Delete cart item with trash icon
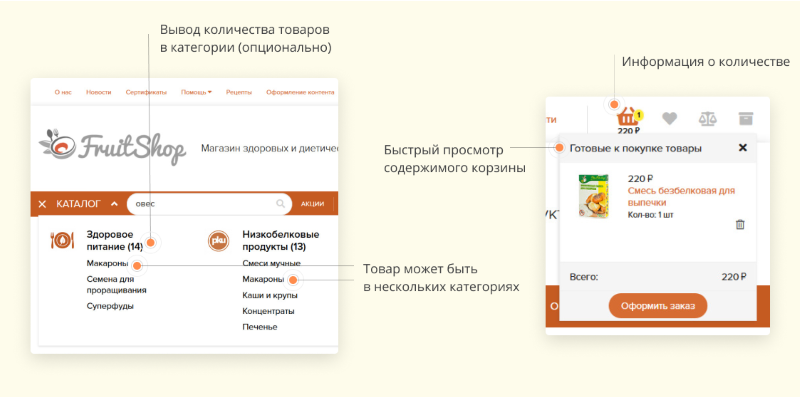Screen dimensions: 800x397 point(740,224)
